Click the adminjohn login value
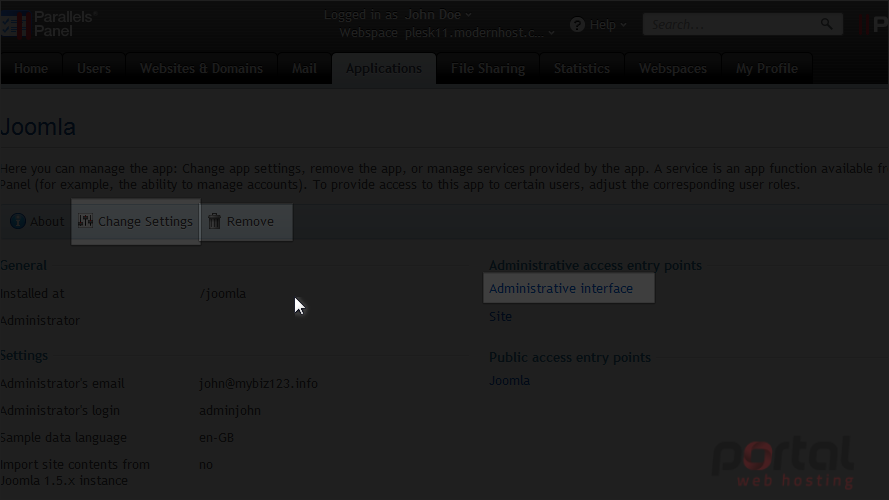Screen dimensions: 889x500 pos(230,410)
